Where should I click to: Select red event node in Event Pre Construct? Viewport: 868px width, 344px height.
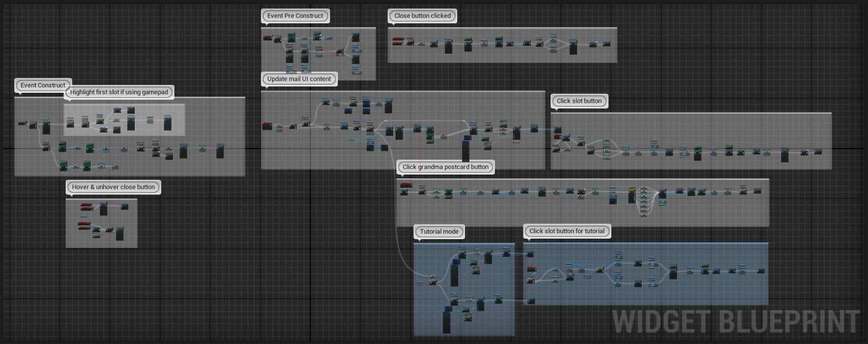pyautogui.click(x=268, y=38)
